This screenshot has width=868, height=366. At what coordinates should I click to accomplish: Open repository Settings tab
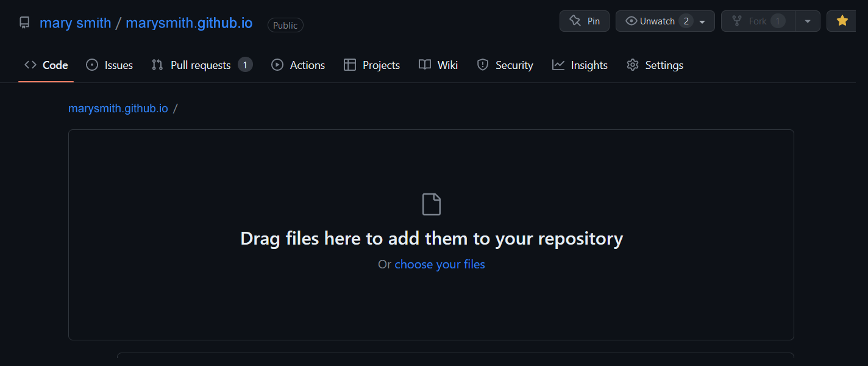(x=655, y=65)
